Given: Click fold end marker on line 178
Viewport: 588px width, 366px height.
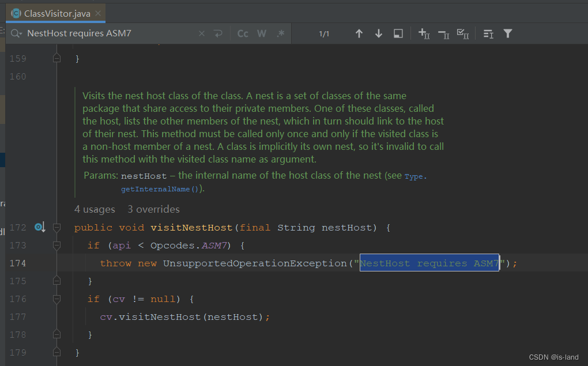Looking at the screenshot, I should point(56,334).
